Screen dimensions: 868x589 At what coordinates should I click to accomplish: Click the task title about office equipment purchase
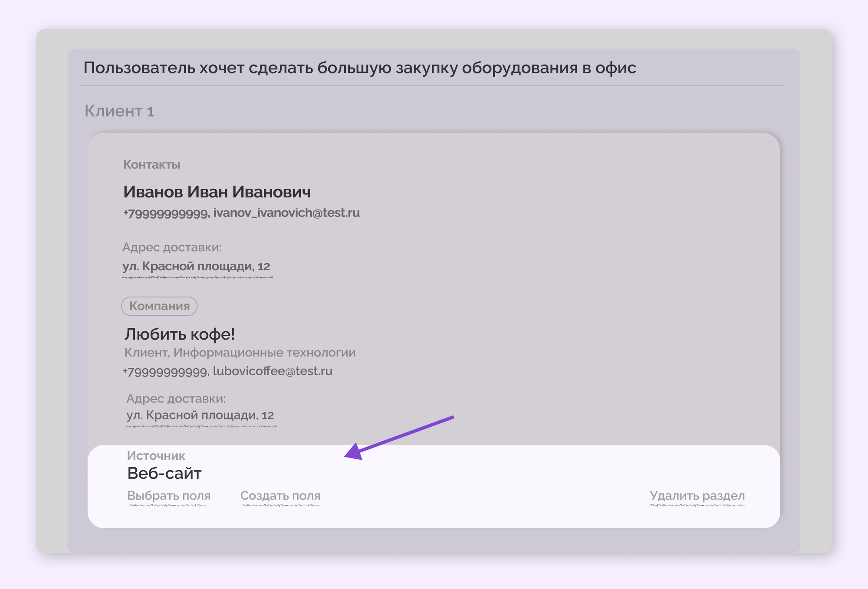coord(359,66)
